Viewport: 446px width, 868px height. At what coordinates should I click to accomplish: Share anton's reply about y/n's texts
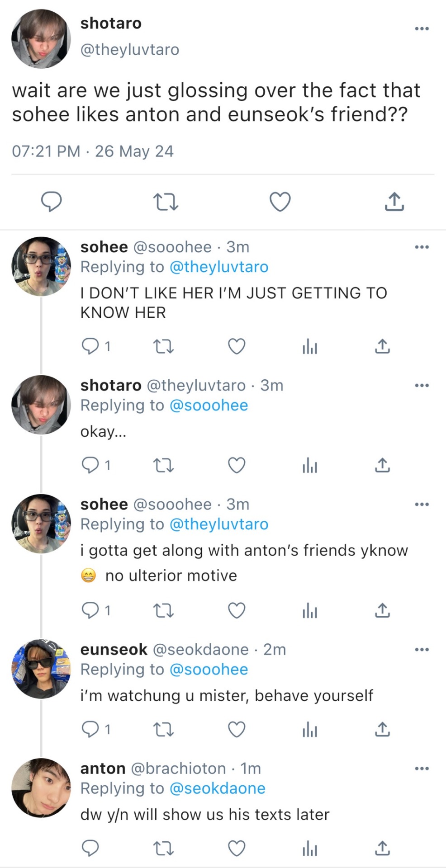click(382, 848)
